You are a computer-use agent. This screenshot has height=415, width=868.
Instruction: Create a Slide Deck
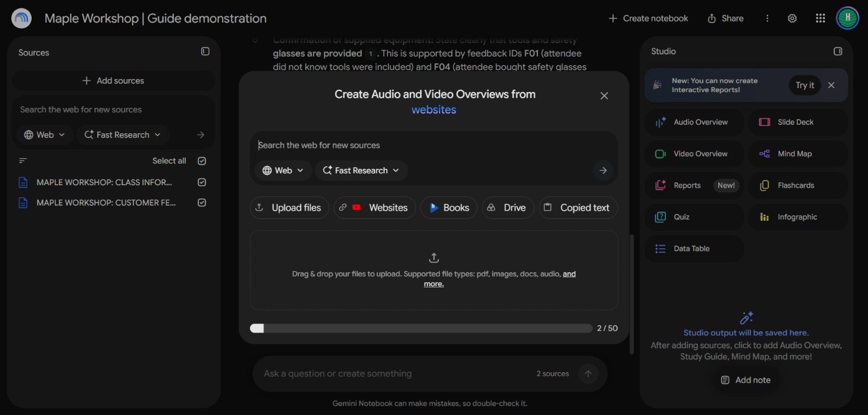click(798, 122)
